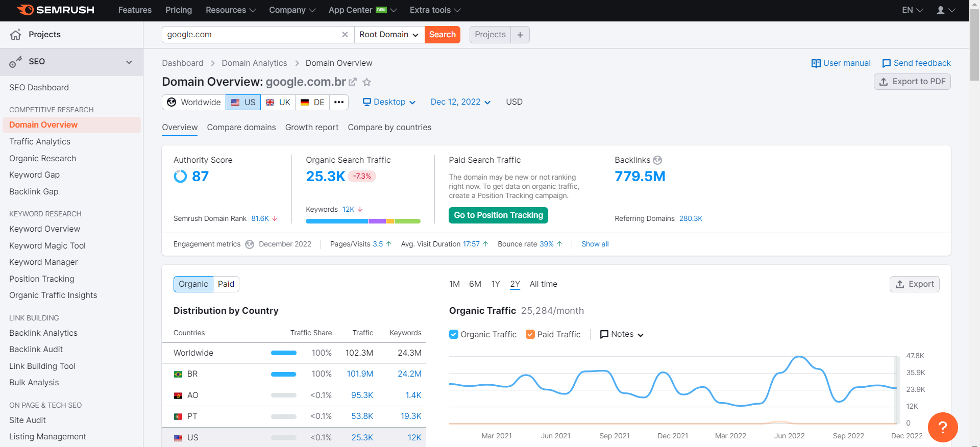Click Referring Domains 280.3K value

(x=691, y=219)
